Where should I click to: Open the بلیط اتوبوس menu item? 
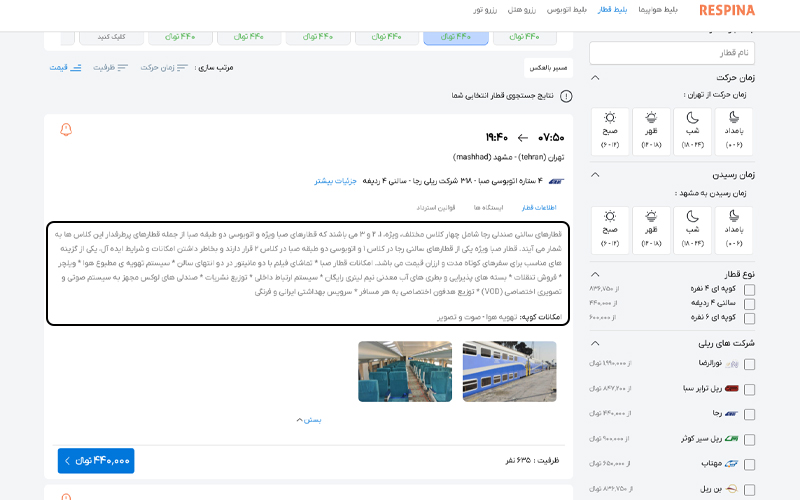point(567,10)
